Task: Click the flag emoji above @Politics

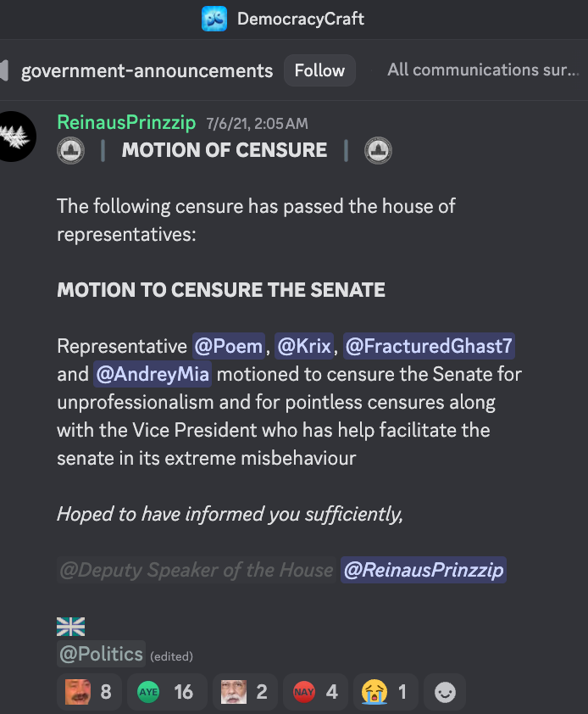Action: click(70, 627)
